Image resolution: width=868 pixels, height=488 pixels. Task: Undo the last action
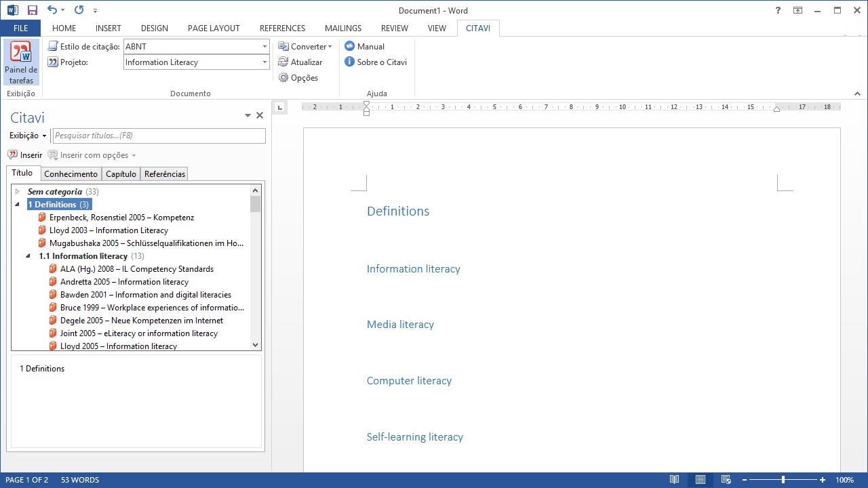coord(52,10)
